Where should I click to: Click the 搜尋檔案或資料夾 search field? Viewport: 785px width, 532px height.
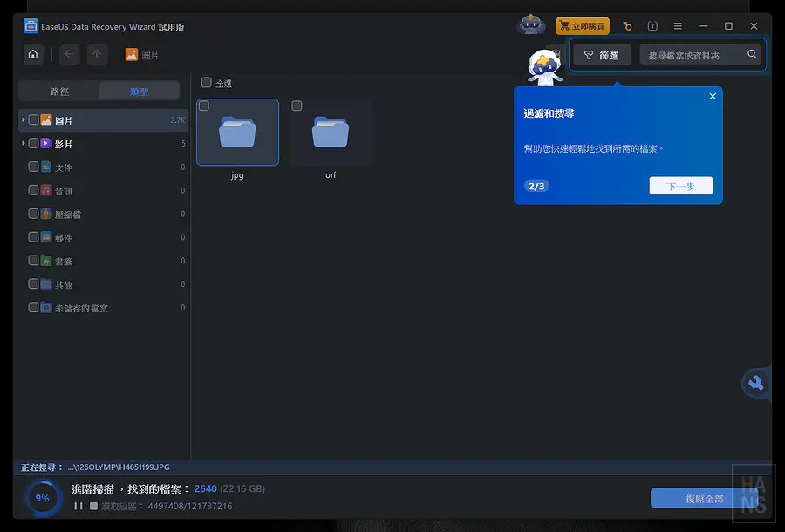(693, 54)
